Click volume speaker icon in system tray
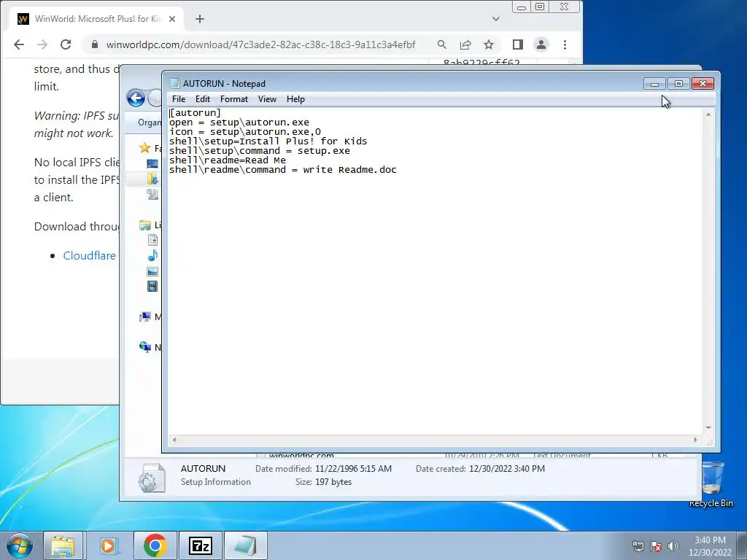 click(x=673, y=545)
